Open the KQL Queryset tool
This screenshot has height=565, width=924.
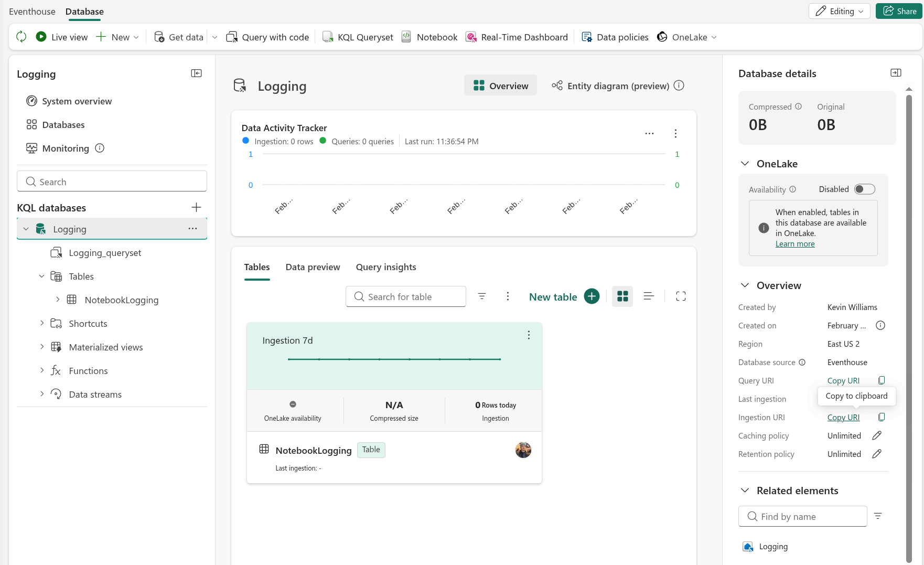click(357, 37)
